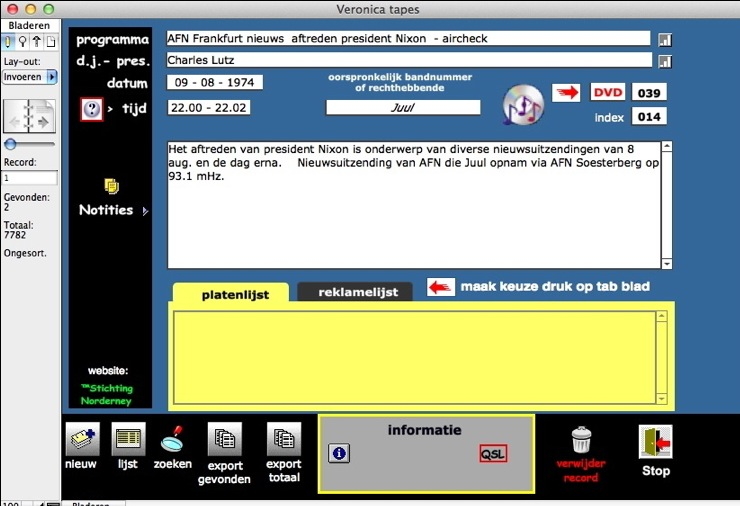740x506 pixels.
Task: Click the record navigation slider handle
Action: [10, 144]
